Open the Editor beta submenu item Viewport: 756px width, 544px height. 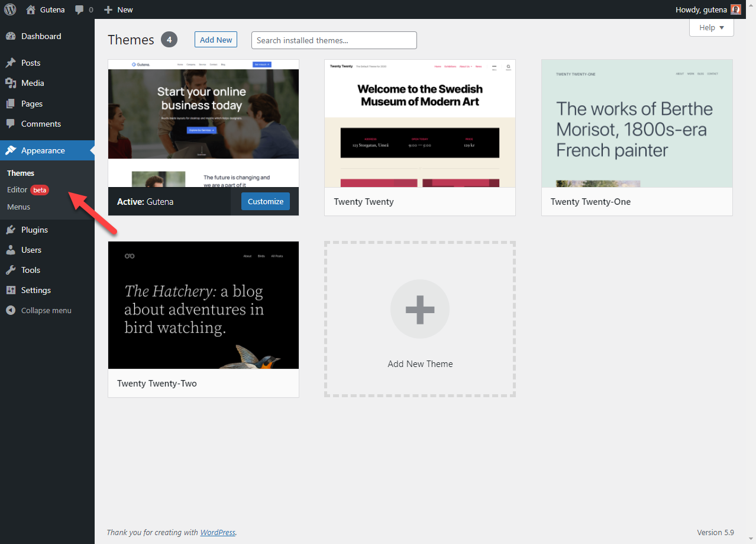click(x=28, y=190)
